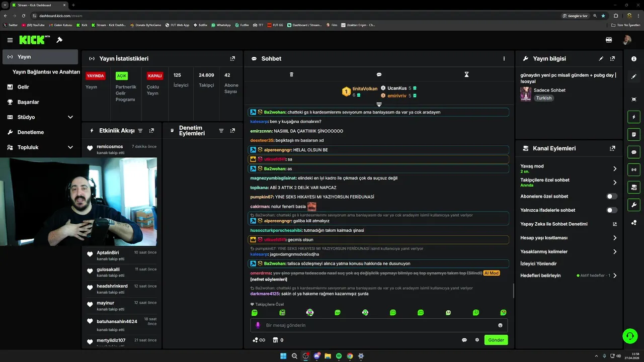Filter the Denetim Eylemleri list

click(x=221, y=131)
